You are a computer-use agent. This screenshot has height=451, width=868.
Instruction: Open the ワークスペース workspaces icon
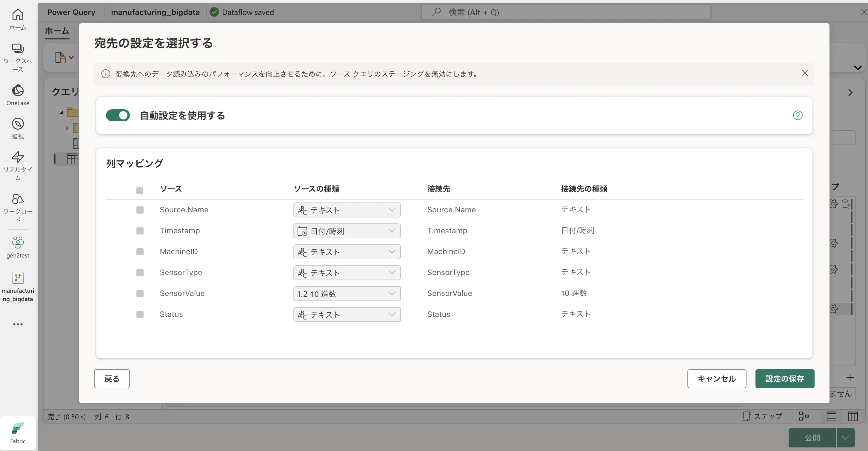point(18,57)
